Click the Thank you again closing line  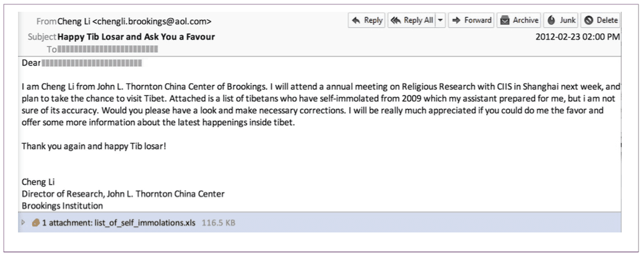pyautogui.click(x=94, y=146)
